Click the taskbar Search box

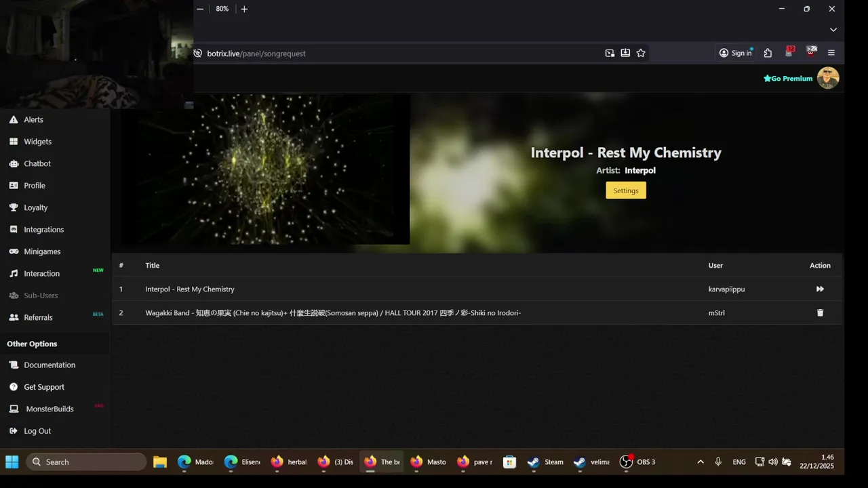pyautogui.click(x=86, y=462)
